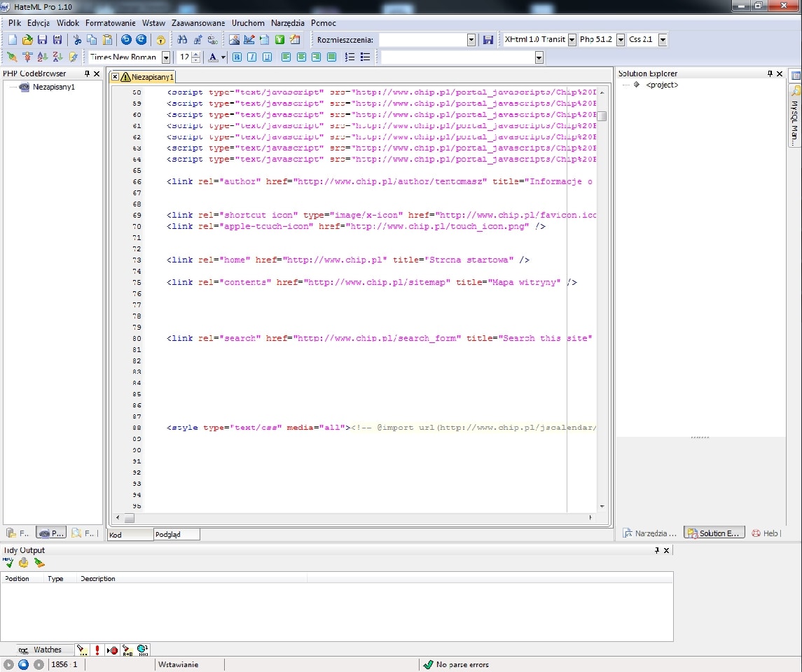The height and width of the screenshot is (672, 802).
Task: Pin the PHP CodeBrowser panel
Action: [88, 73]
